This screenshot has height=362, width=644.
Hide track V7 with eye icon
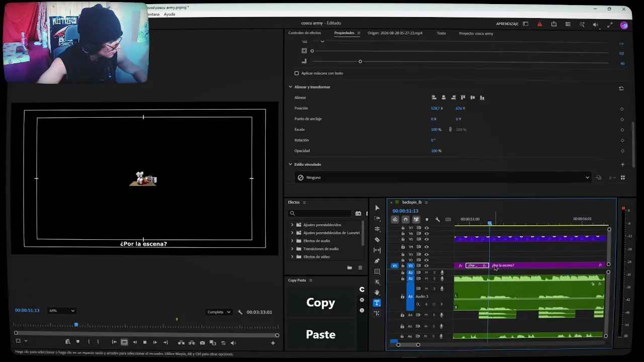coord(427,228)
